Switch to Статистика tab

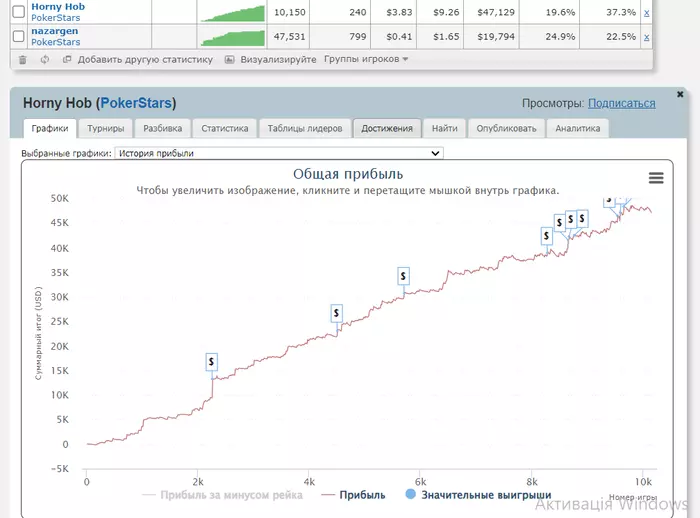tap(225, 128)
